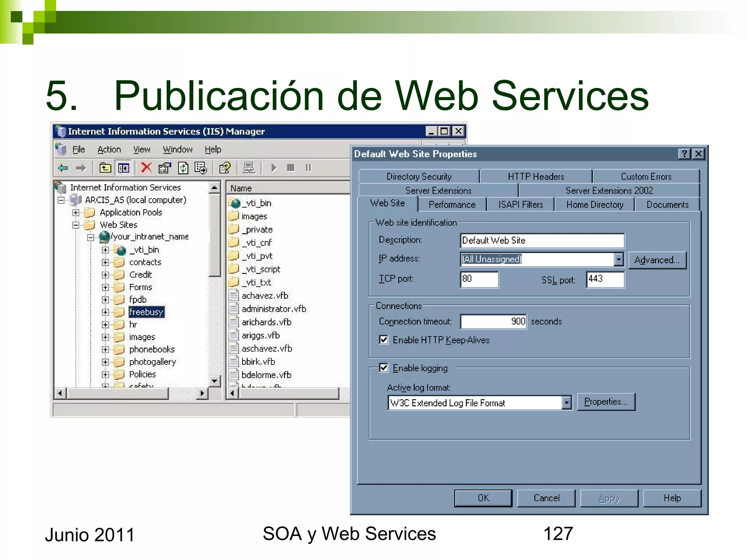Image resolution: width=747 pixels, height=560 pixels.
Task: Switch to the ISAPI Filters tab
Action: tap(520, 205)
